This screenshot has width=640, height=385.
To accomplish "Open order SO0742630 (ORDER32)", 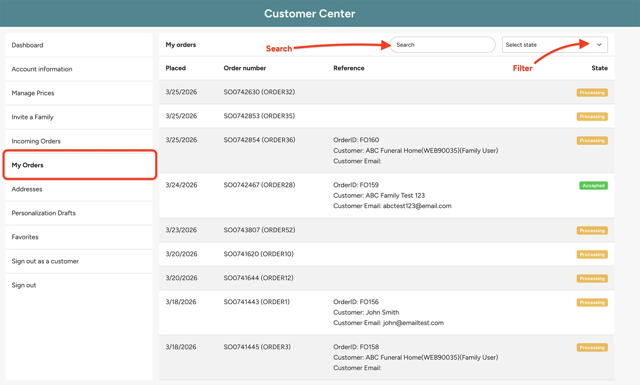I will 259,92.
